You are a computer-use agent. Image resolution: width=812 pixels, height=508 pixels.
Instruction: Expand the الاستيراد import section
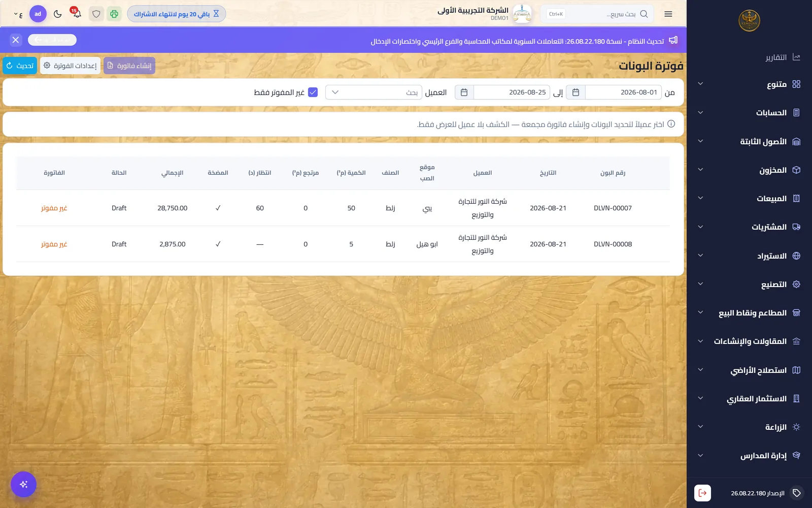750,256
